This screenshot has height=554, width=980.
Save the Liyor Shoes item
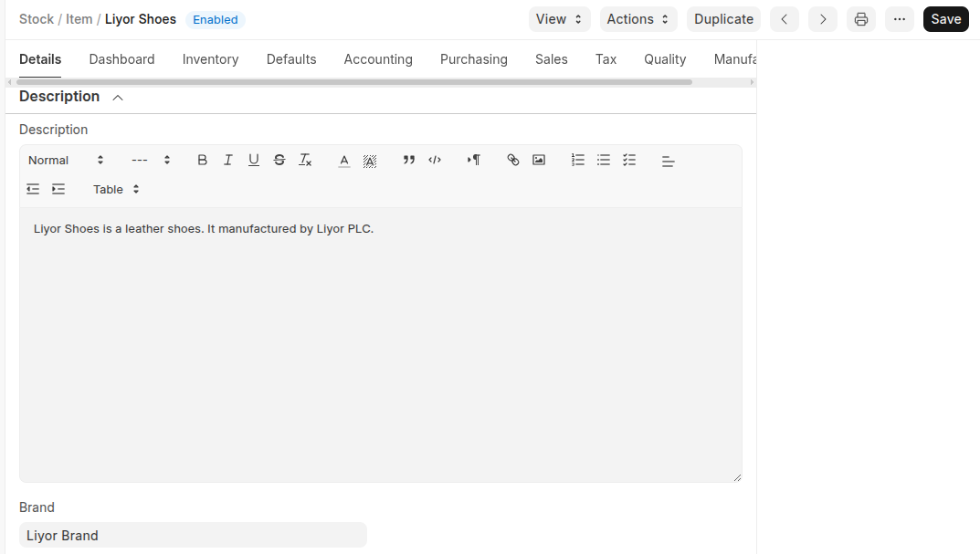tap(945, 19)
